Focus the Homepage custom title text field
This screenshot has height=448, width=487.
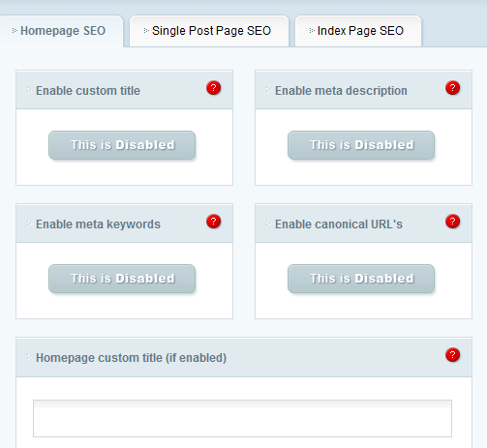tap(242, 419)
